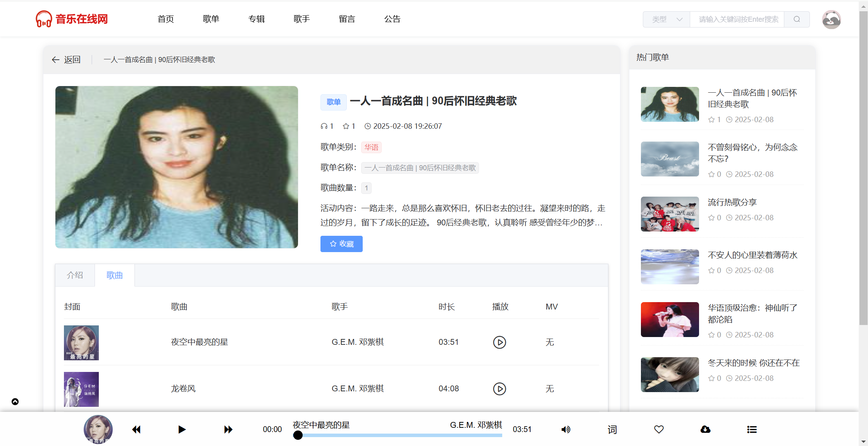Download song with cloud icon
868x446 pixels.
click(x=705, y=429)
